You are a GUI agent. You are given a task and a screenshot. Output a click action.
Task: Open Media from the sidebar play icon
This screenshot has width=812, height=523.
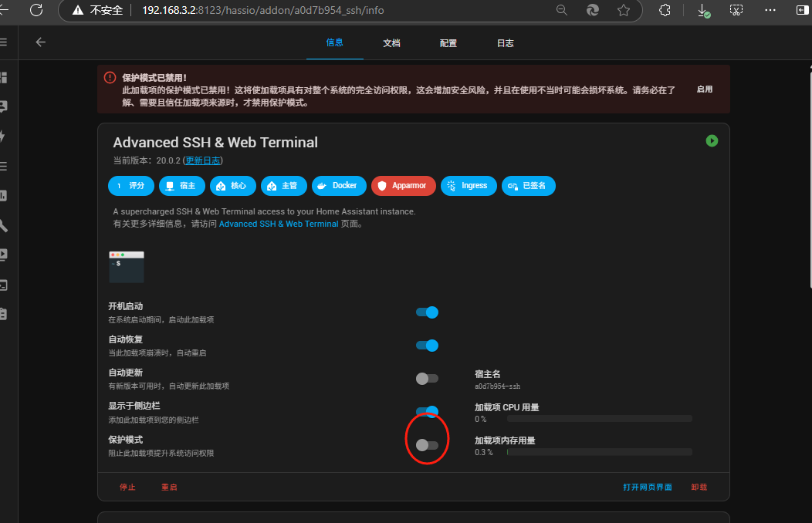click(x=3, y=255)
